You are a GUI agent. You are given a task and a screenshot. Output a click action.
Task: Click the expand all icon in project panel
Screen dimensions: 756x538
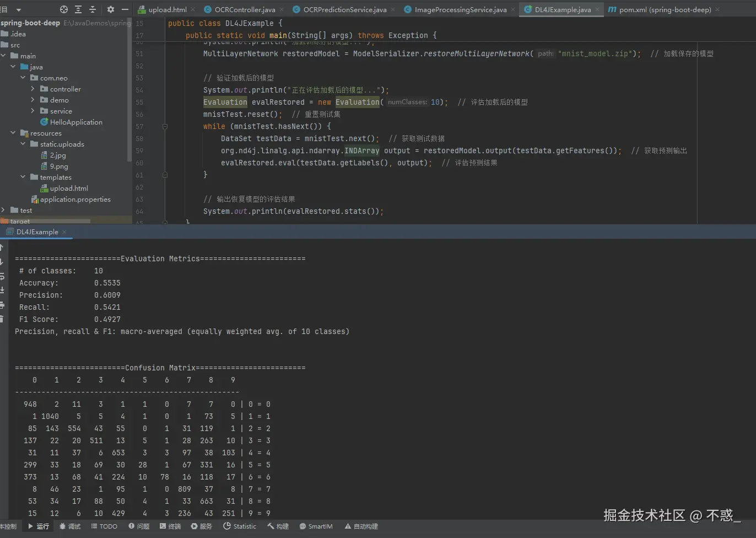click(x=78, y=9)
